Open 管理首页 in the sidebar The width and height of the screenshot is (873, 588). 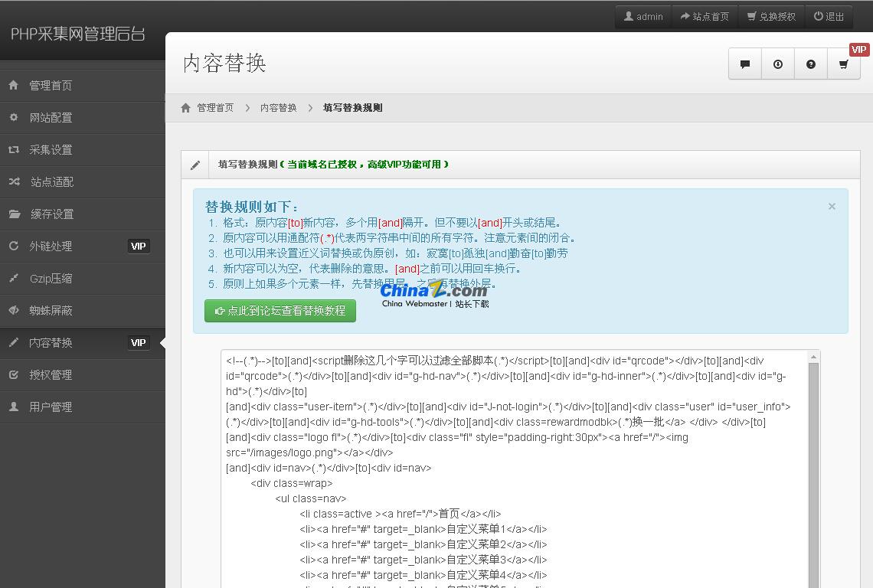83,85
